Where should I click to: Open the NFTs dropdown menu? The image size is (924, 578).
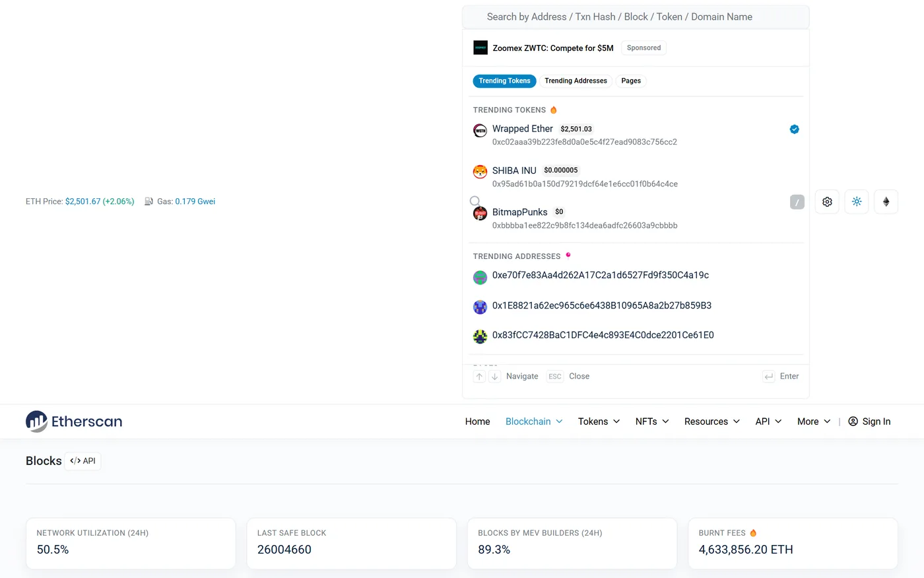[652, 421]
